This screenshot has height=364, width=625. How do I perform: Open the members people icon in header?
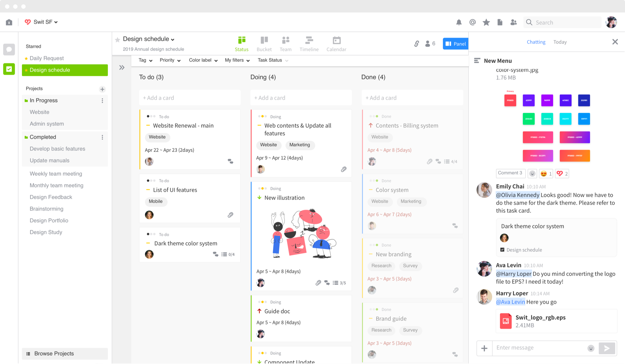(513, 22)
